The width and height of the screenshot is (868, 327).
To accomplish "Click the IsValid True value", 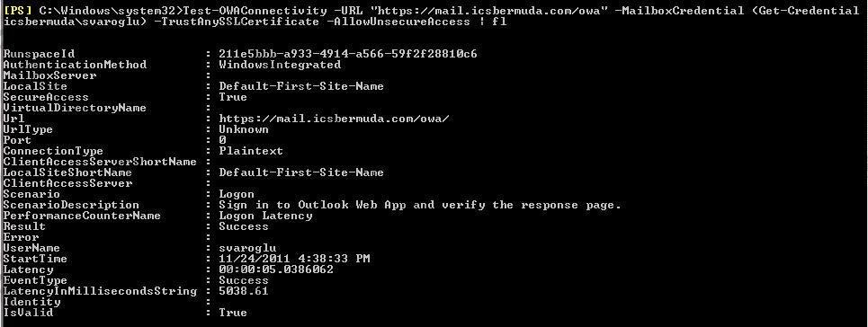I will tap(233, 313).
